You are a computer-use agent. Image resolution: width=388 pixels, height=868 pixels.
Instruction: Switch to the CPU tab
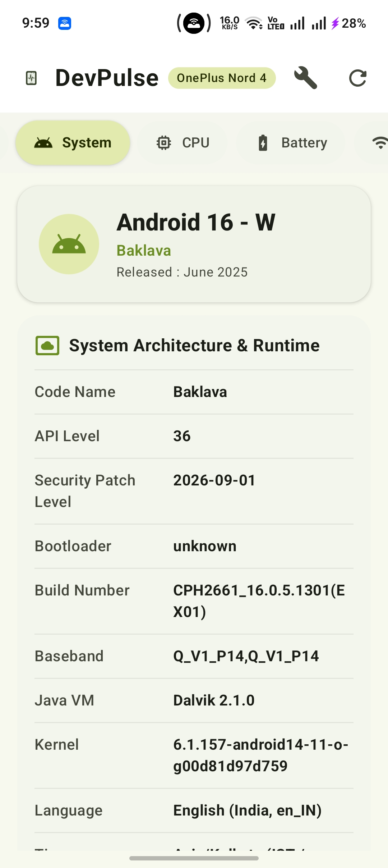point(182,143)
